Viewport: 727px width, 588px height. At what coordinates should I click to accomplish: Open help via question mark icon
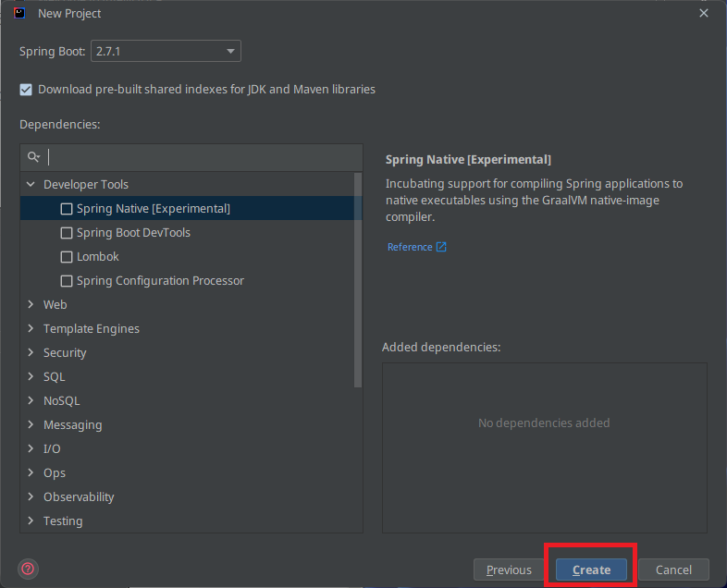click(28, 569)
